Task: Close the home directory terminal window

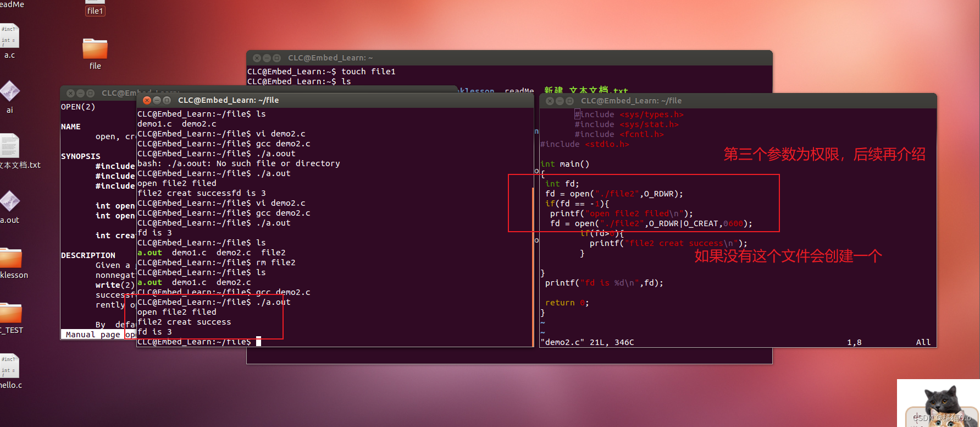Action: click(257, 58)
